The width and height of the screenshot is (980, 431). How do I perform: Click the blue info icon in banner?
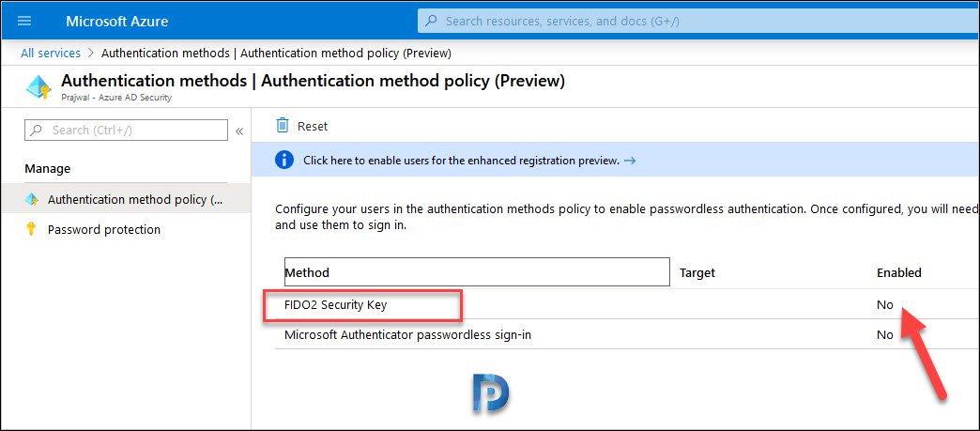[x=283, y=161]
